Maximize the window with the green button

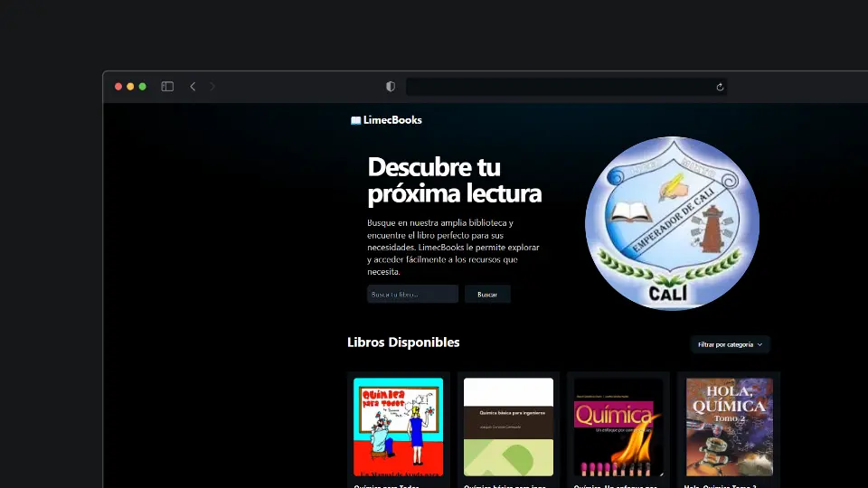142,87
